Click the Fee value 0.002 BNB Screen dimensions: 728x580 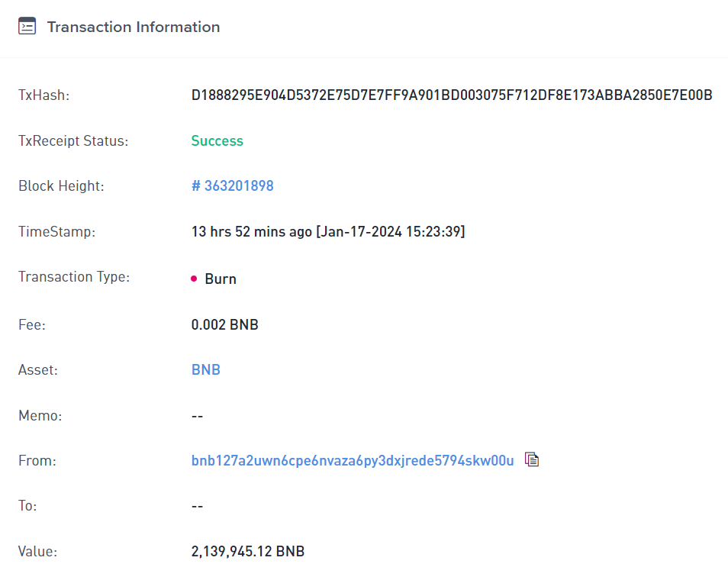point(224,324)
